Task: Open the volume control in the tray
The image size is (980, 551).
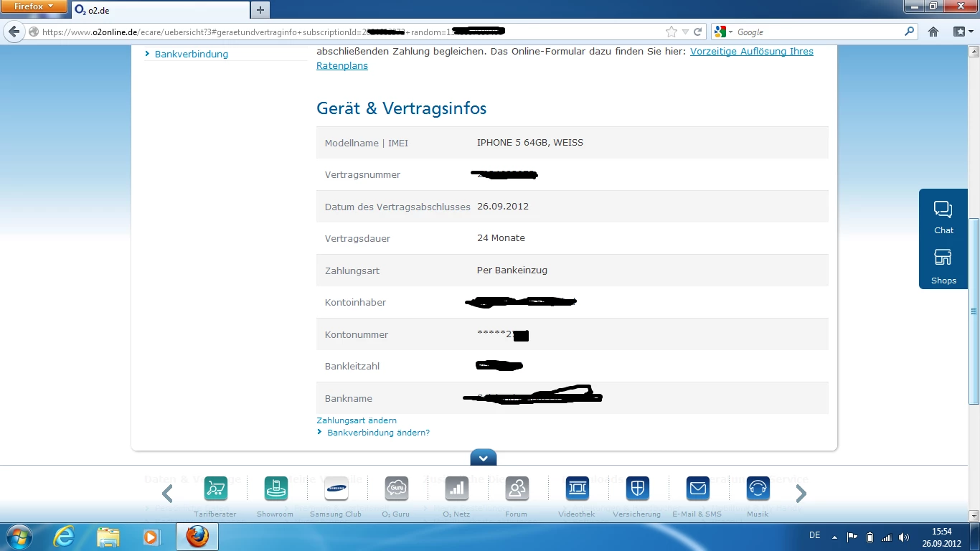Action: [x=904, y=537]
